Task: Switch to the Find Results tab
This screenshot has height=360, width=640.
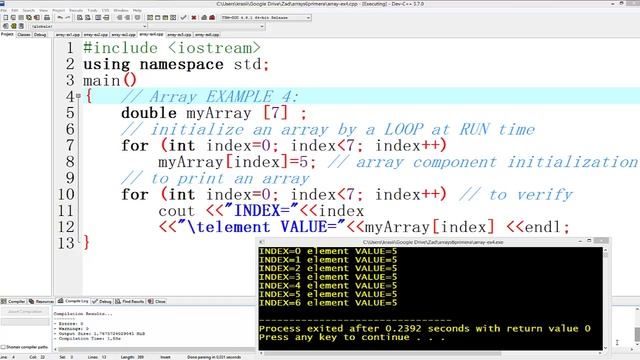Action: [x=130, y=301]
